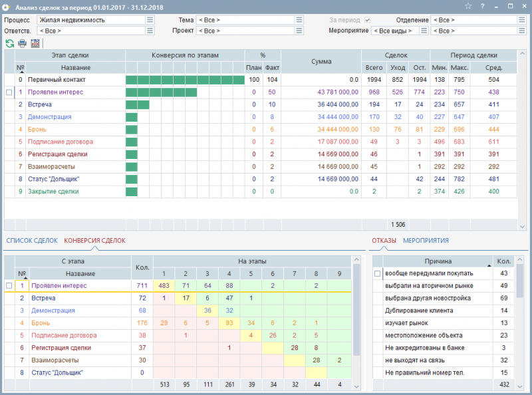The image size is (532, 395).
Task: Click the calendar period icon in toolbar
Action: click(35, 43)
